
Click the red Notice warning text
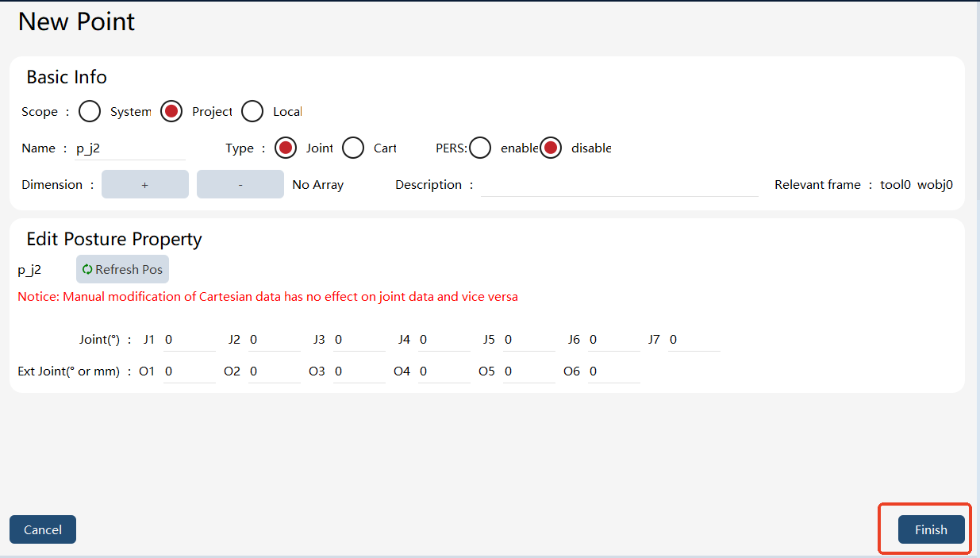pyautogui.click(x=268, y=297)
